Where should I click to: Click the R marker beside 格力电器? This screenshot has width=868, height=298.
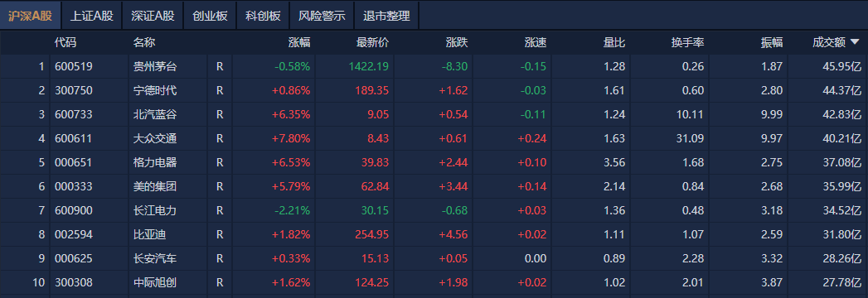point(220,162)
